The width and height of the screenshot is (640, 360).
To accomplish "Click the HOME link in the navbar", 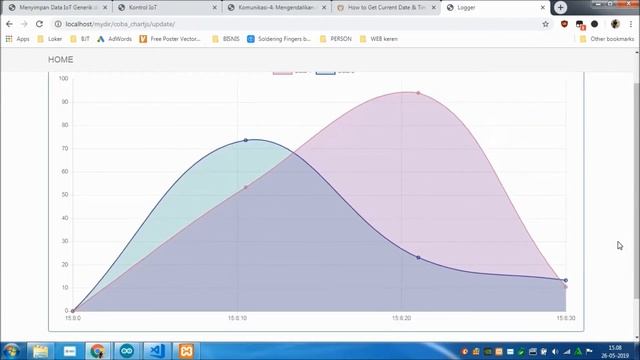I will [x=61, y=60].
